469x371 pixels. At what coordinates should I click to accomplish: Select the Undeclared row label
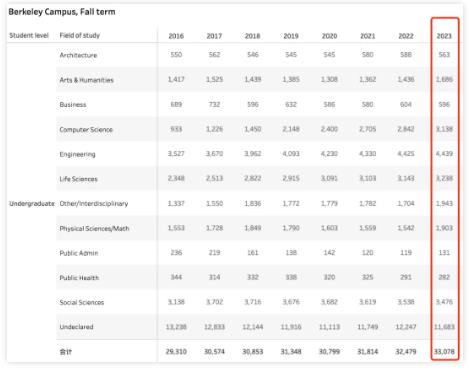(76, 327)
